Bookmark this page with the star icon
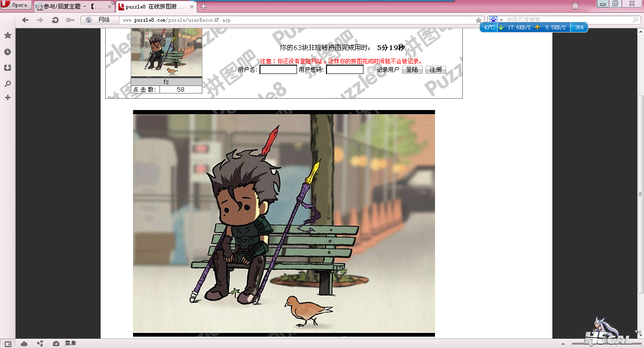Viewport: 644px width, 348px height. tap(478, 20)
